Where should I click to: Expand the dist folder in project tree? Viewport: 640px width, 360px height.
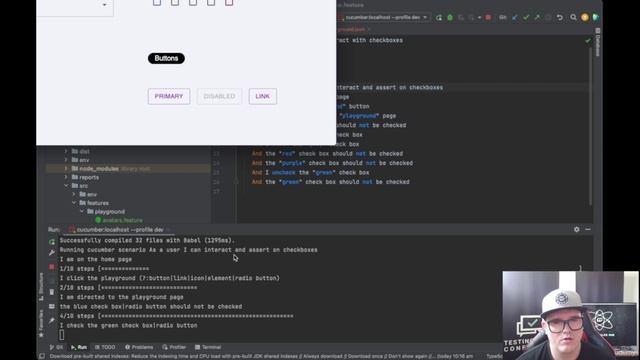[66, 151]
